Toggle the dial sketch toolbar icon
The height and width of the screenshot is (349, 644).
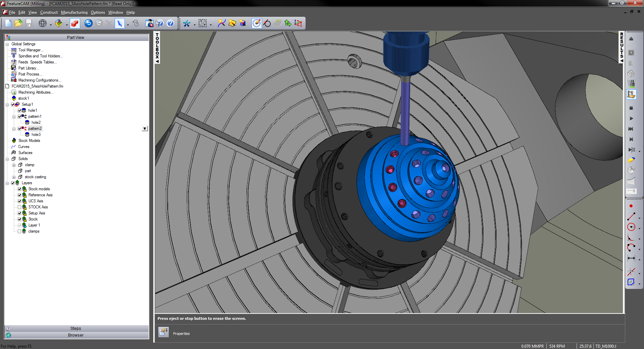coord(257,23)
